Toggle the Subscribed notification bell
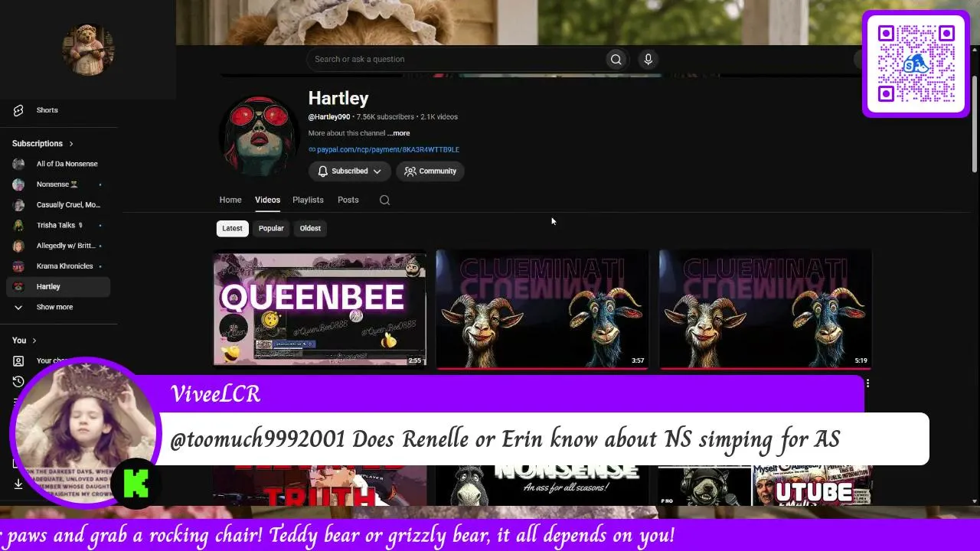980x551 pixels. coord(323,171)
